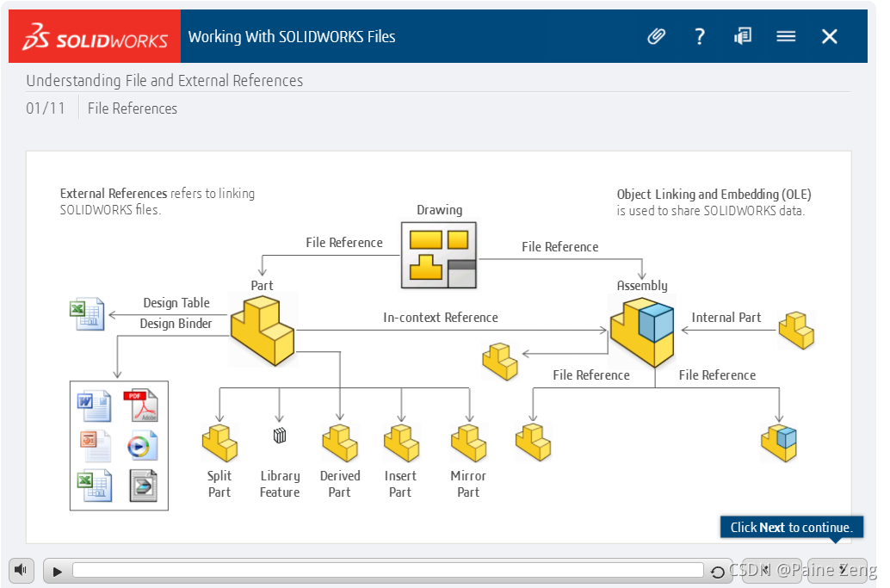Play the tutorial slide
This screenshot has height=588, width=890.
pos(58,571)
